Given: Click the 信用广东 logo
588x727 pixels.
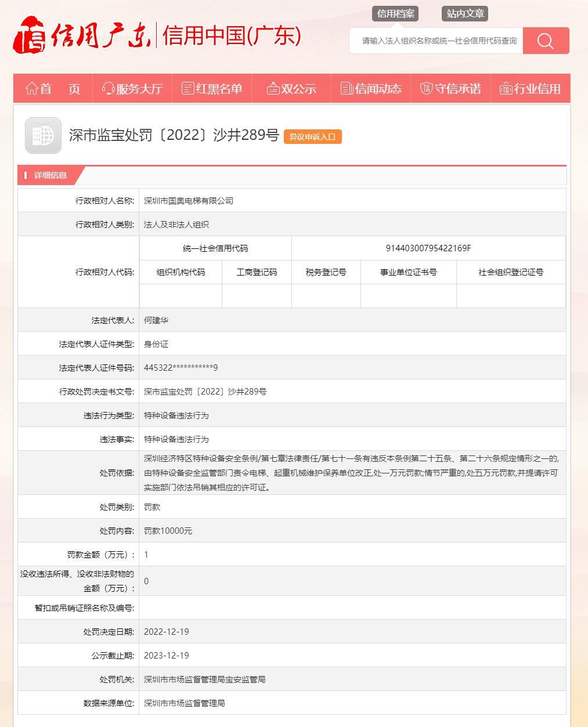Looking at the screenshot, I should coord(82,36).
